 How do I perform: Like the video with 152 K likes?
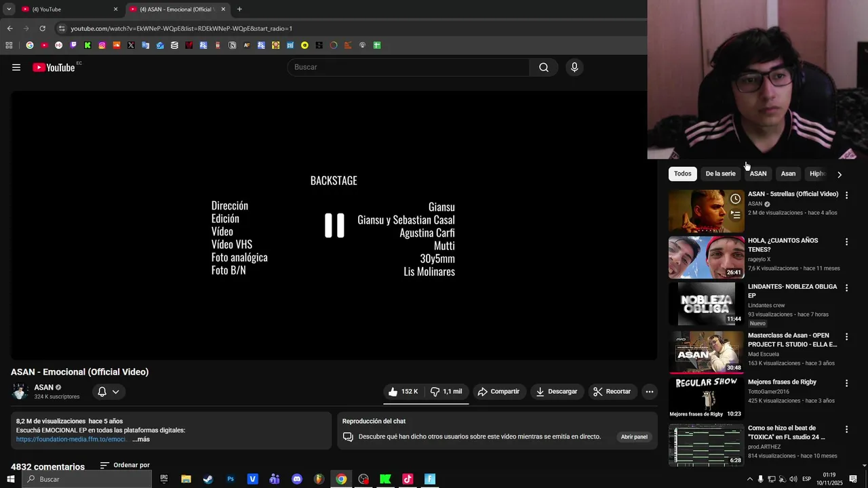[x=403, y=392]
